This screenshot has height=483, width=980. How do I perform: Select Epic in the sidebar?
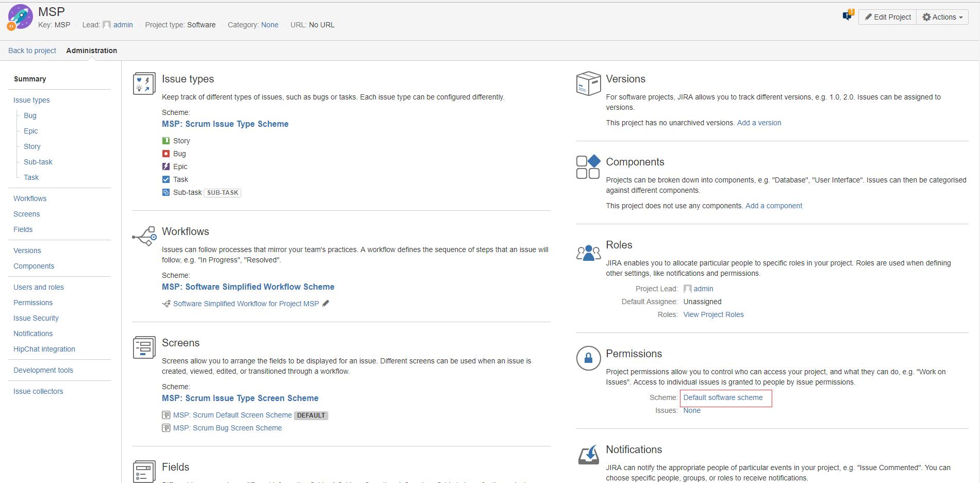[x=31, y=131]
